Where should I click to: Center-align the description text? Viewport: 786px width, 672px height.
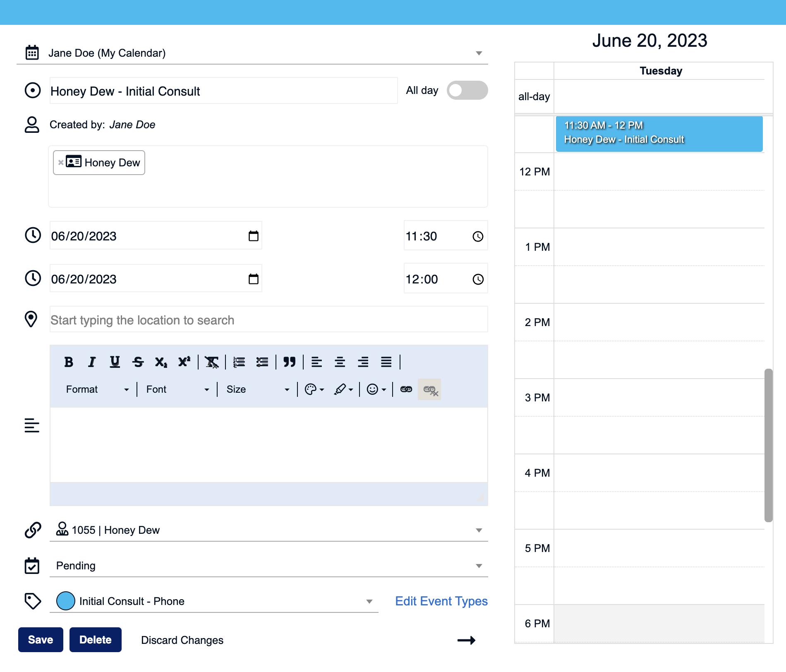(340, 362)
